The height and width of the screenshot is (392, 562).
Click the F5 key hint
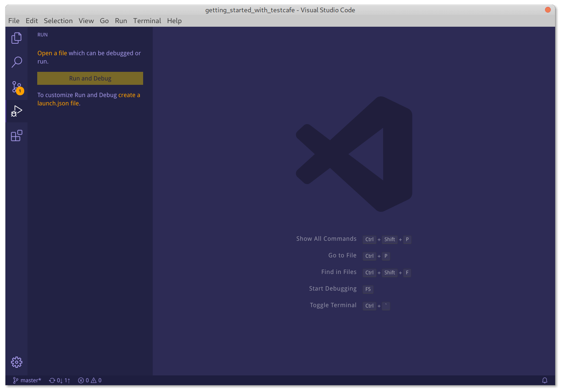tap(368, 289)
